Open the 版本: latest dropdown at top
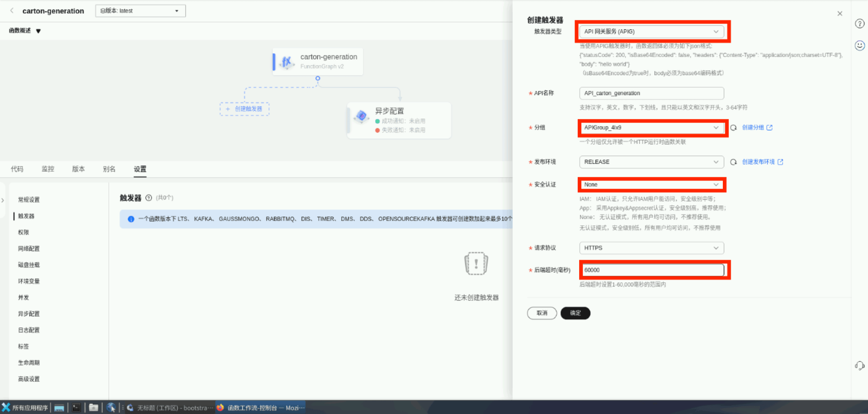This screenshot has height=414, width=868. coord(140,10)
